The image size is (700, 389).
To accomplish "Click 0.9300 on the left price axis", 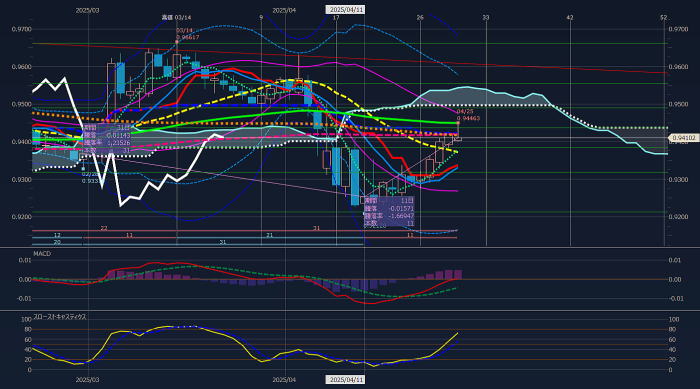I will [21, 179].
